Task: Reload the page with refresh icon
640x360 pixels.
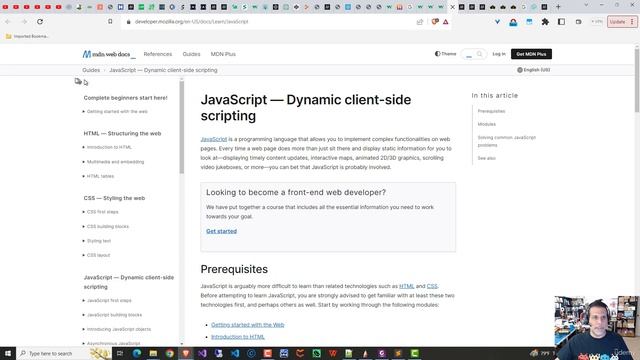Action: pos(40,22)
